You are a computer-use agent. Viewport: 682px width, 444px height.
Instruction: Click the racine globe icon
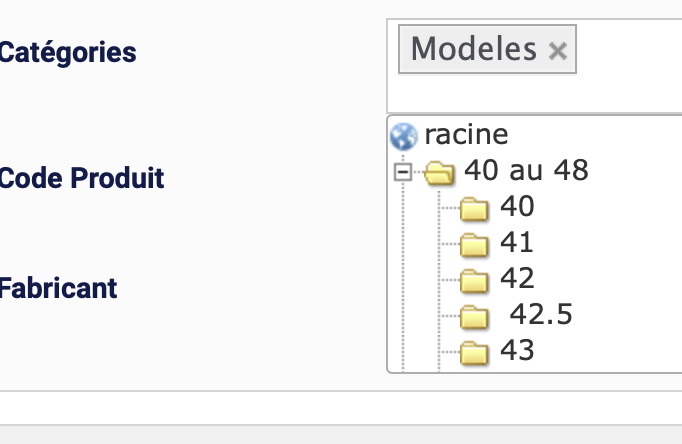(404, 135)
